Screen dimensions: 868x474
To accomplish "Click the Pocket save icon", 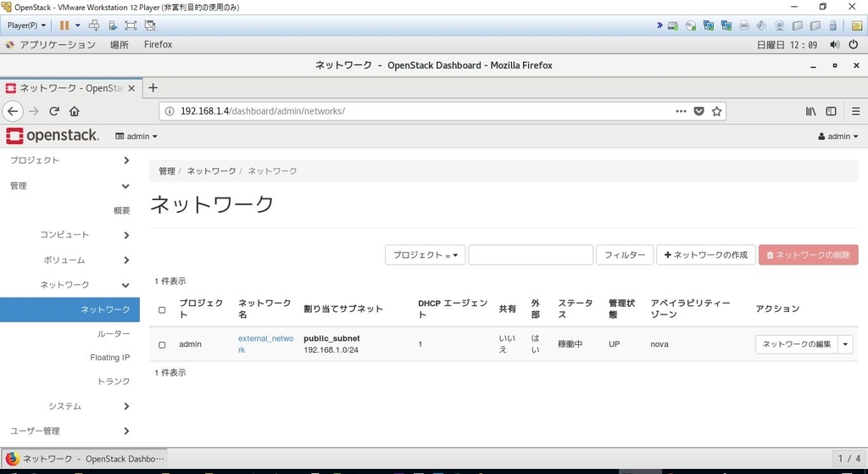I will tap(698, 111).
